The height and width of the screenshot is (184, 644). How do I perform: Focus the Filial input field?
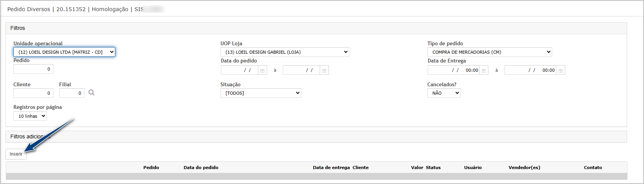click(x=72, y=93)
